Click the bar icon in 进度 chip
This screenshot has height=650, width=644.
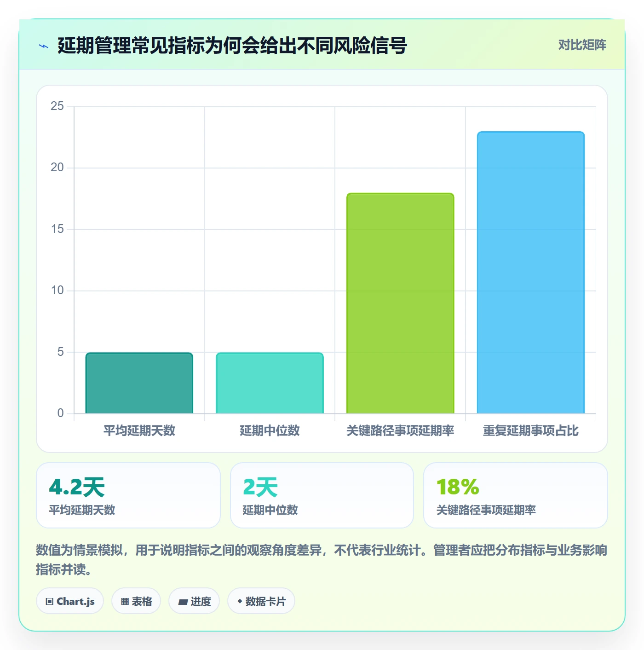183,602
